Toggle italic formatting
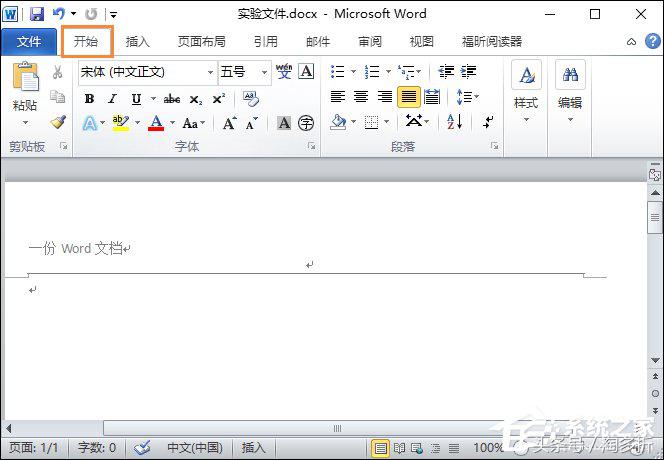 (112, 99)
